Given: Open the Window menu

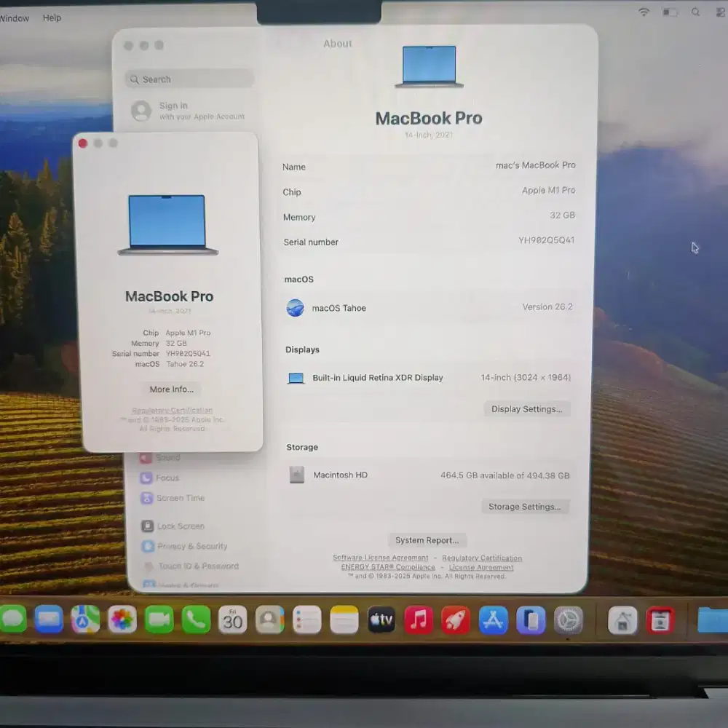Looking at the screenshot, I should (x=13, y=18).
